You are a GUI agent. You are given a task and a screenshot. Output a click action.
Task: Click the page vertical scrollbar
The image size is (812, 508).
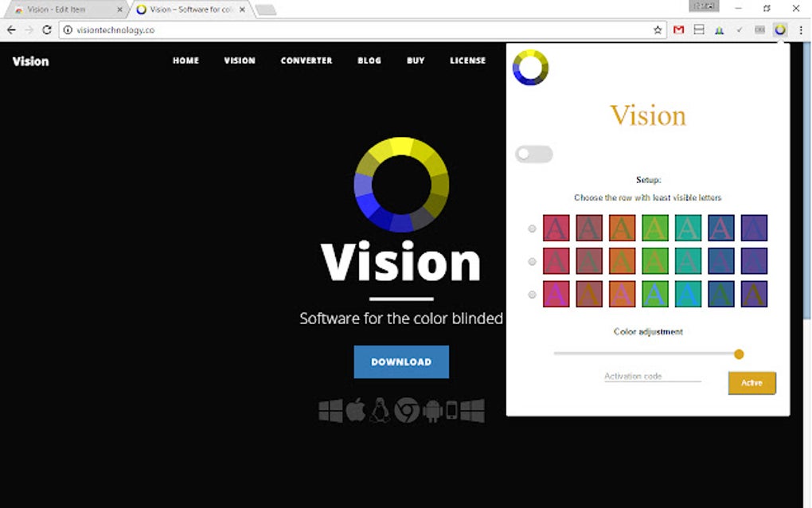(x=807, y=182)
